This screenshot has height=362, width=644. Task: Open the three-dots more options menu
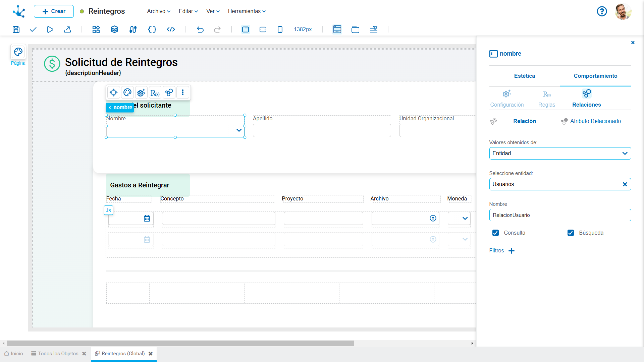click(183, 93)
